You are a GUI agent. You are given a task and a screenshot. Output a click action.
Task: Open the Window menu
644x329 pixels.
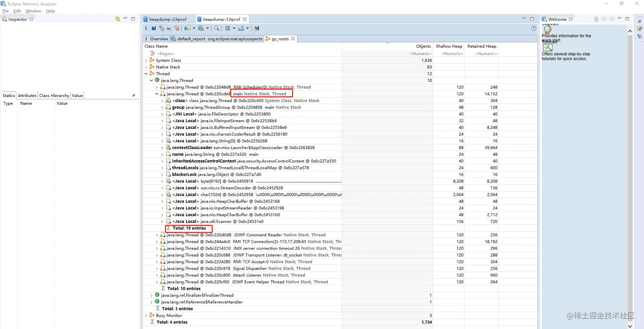(33, 11)
